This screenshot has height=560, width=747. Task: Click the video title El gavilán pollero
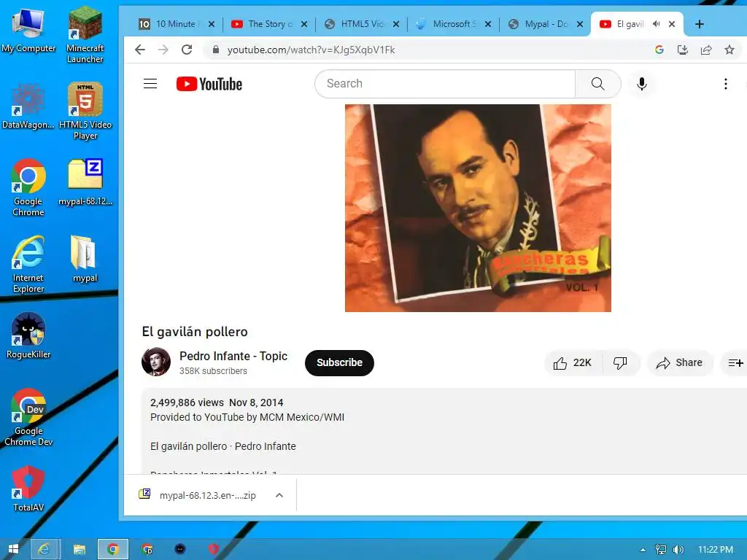pyautogui.click(x=195, y=332)
